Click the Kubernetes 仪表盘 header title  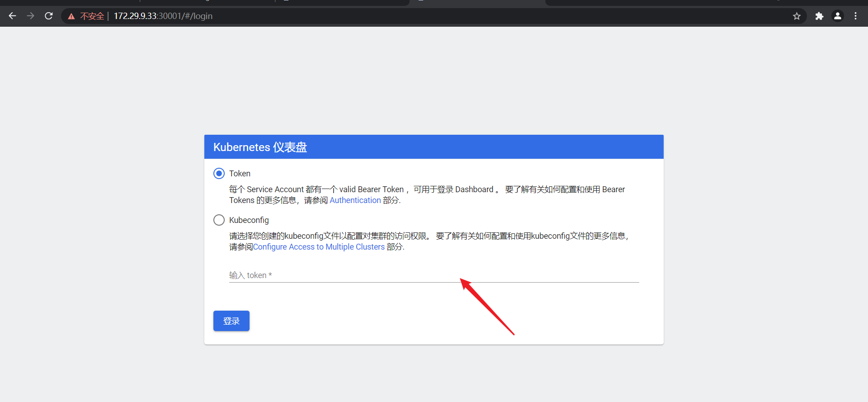pyautogui.click(x=260, y=147)
